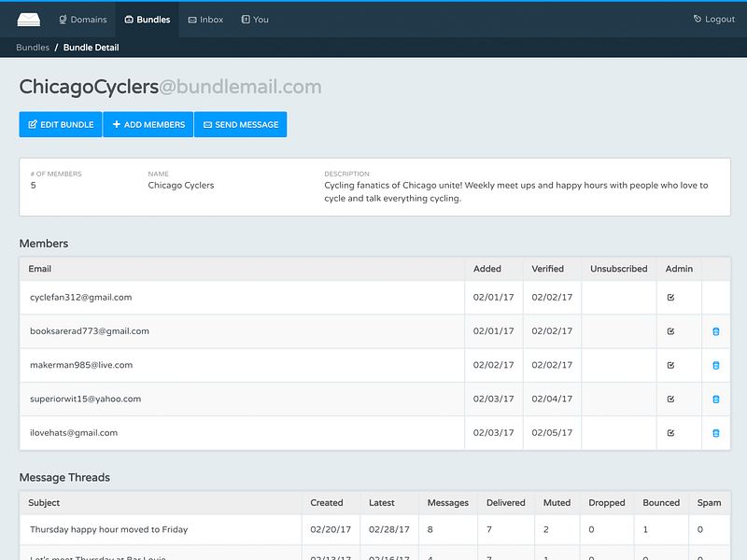Navigate to Bundles breadcrumb link
Image resolution: width=747 pixels, height=560 pixels.
[33, 48]
